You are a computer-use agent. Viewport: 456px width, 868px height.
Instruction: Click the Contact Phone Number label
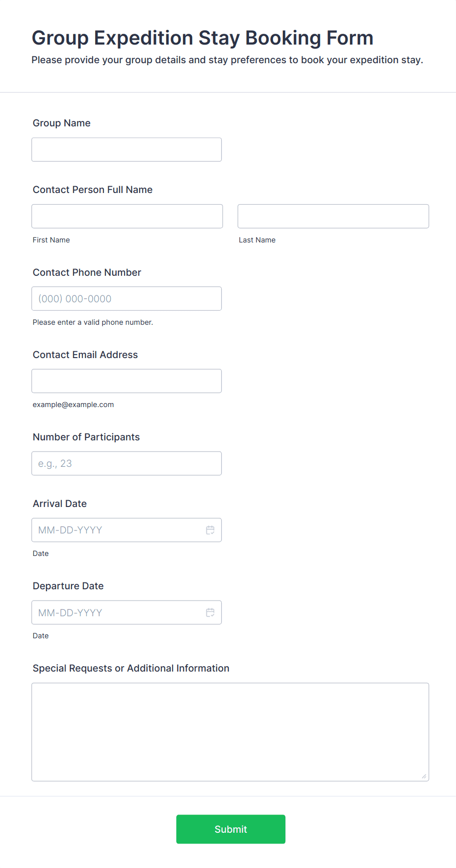(x=87, y=272)
